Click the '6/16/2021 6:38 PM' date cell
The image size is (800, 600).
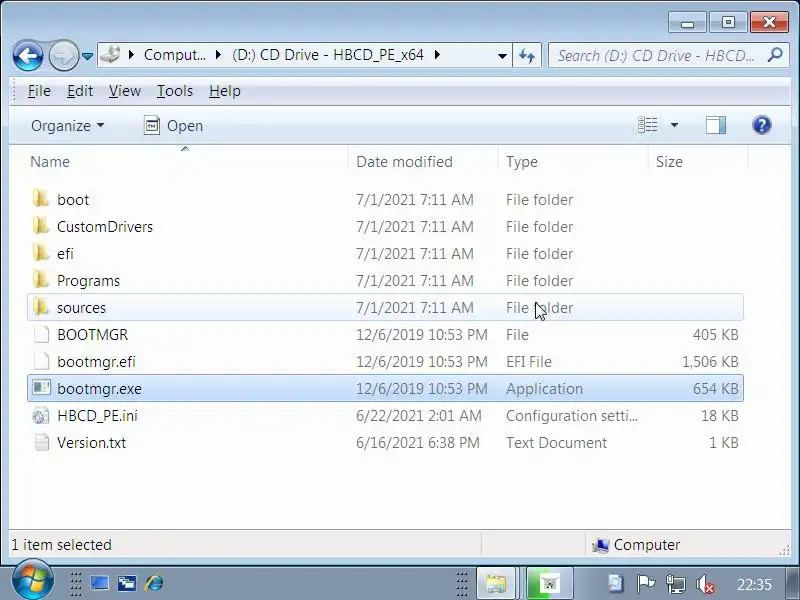418,443
